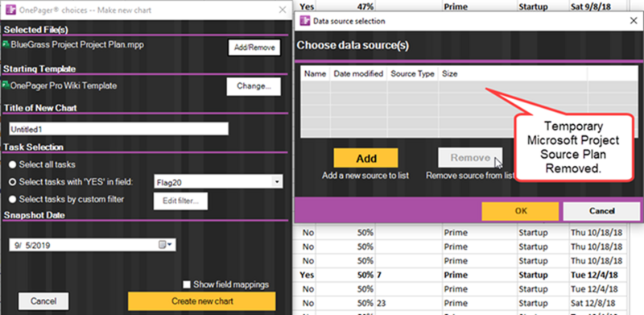Click the Date modified column header

358,74
